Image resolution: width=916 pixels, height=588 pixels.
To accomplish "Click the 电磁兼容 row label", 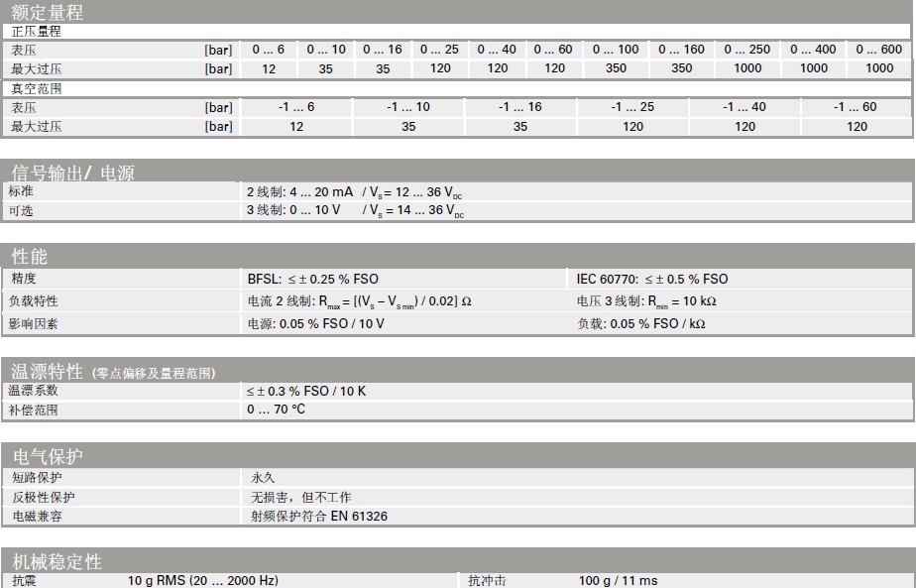I will pyautogui.click(x=38, y=516).
